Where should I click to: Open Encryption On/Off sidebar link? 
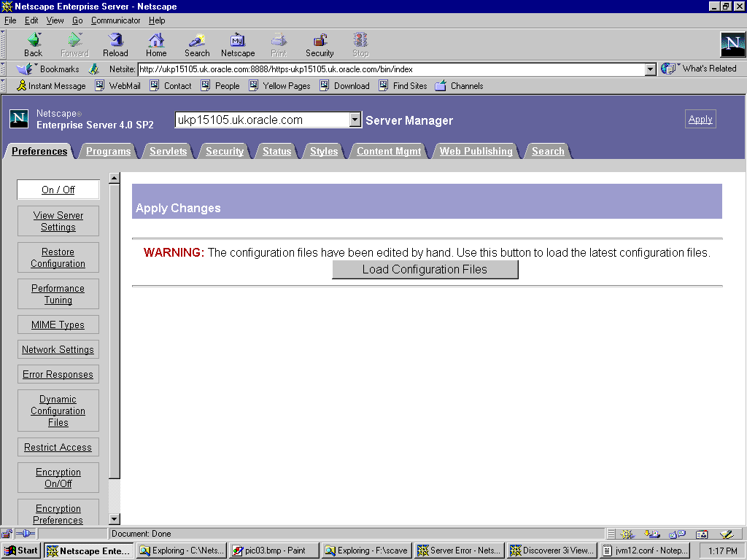58,478
